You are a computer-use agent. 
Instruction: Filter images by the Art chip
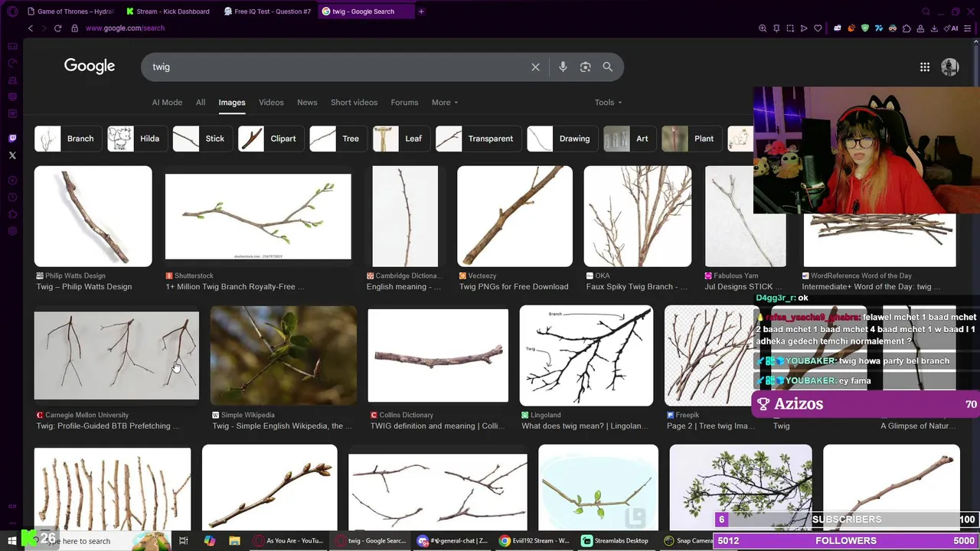point(629,139)
